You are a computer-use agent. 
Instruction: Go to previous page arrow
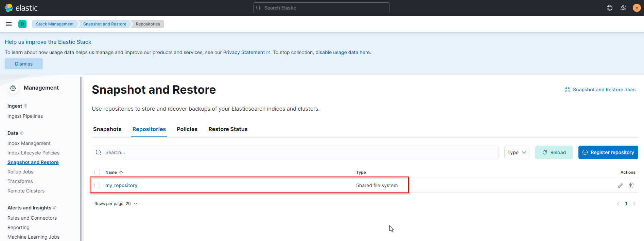pyautogui.click(x=618, y=204)
